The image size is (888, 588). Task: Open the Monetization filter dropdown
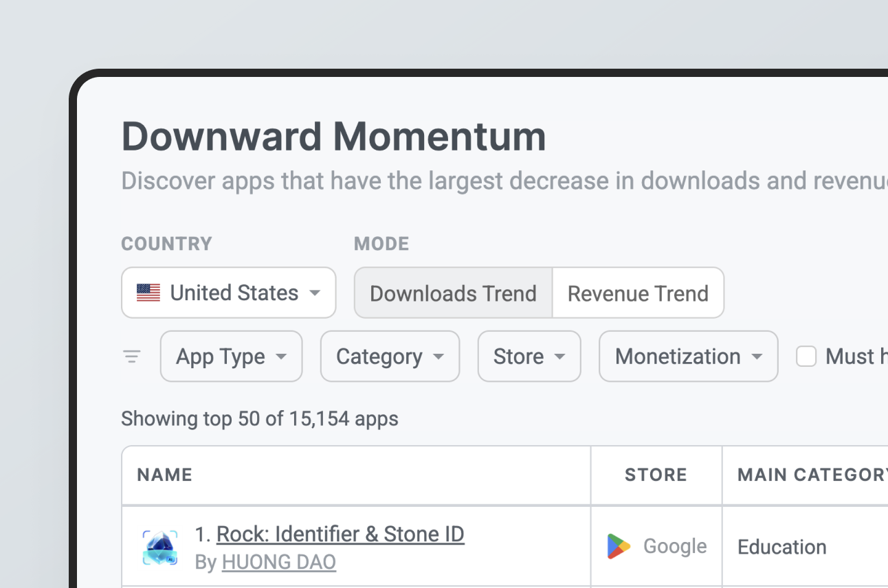pyautogui.click(x=688, y=357)
